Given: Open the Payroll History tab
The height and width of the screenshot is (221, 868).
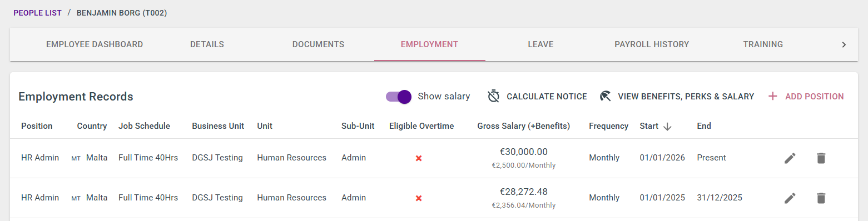Looking at the screenshot, I should [652, 44].
